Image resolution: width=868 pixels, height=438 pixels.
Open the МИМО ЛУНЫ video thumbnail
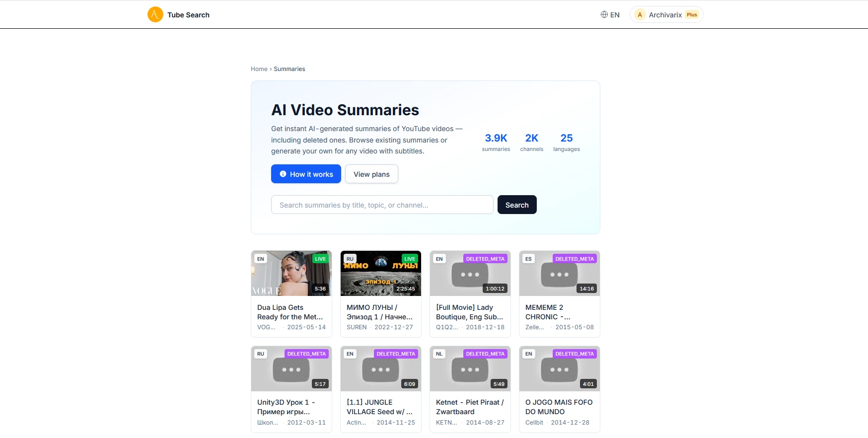381,274
